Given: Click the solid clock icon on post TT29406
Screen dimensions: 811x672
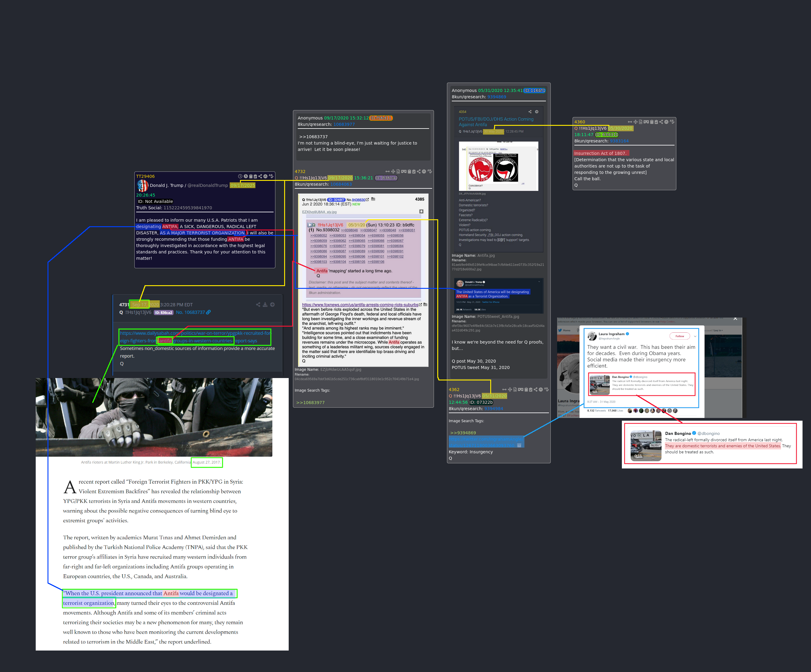Looking at the screenshot, I should click(x=246, y=176).
